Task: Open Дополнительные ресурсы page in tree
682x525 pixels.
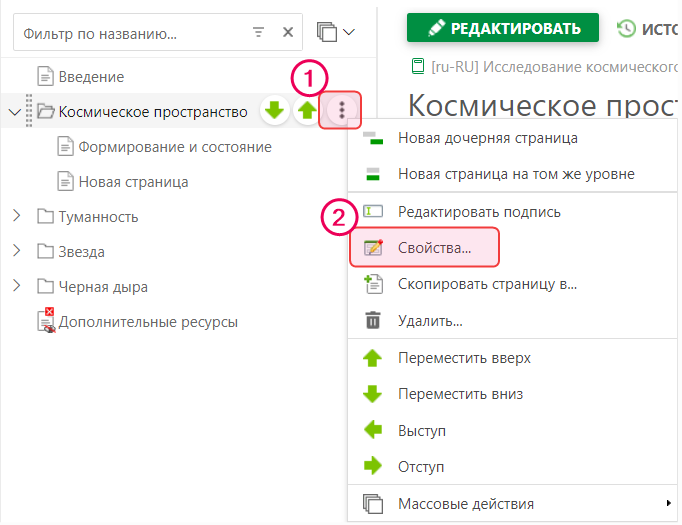Action: point(148,322)
